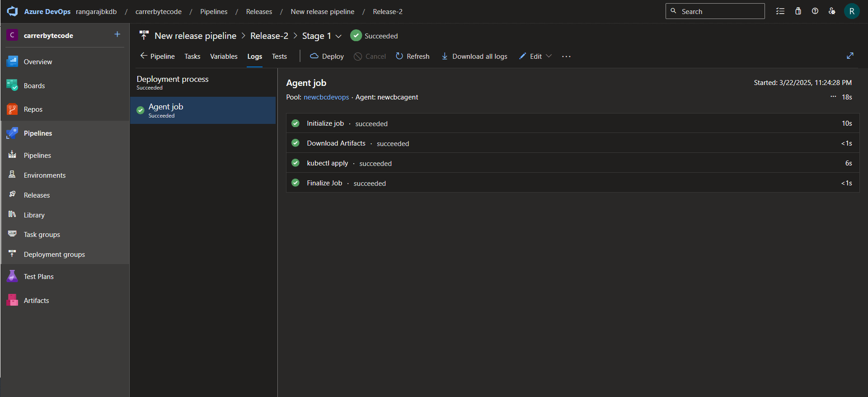Open the Marketplace shopping bag icon
The height and width of the screenshot is (397, 868).
tap(798, 11)
